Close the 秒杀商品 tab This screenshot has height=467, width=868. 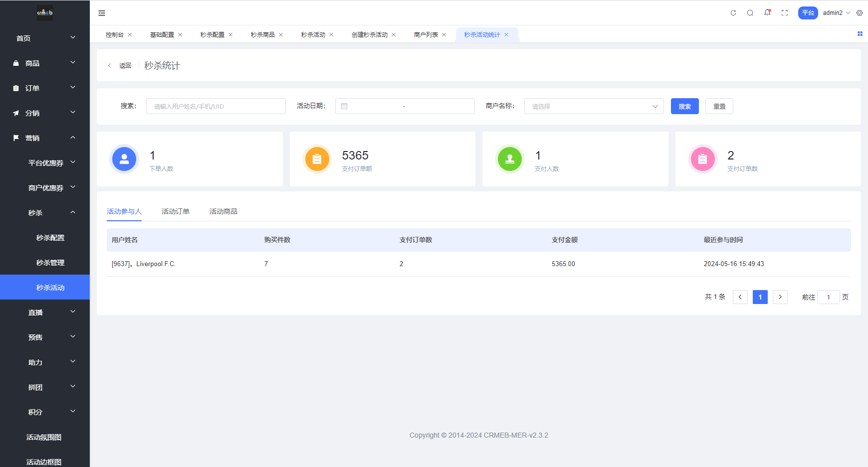click(281, 35)
